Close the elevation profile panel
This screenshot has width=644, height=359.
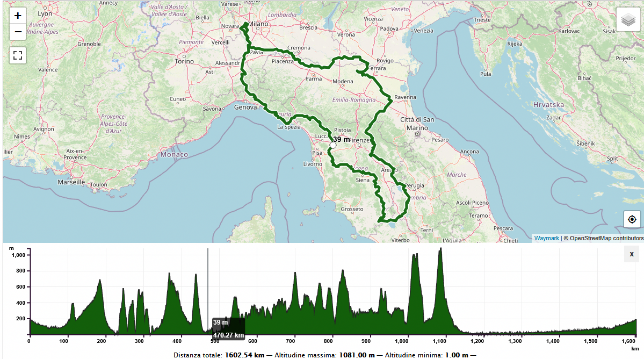click(x=631, y=255)
